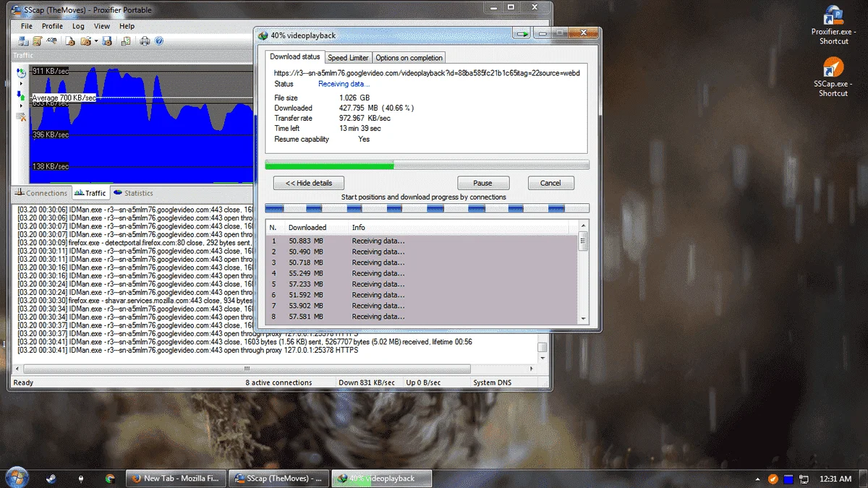Open Windows Start menu orb

click(17, 478)
